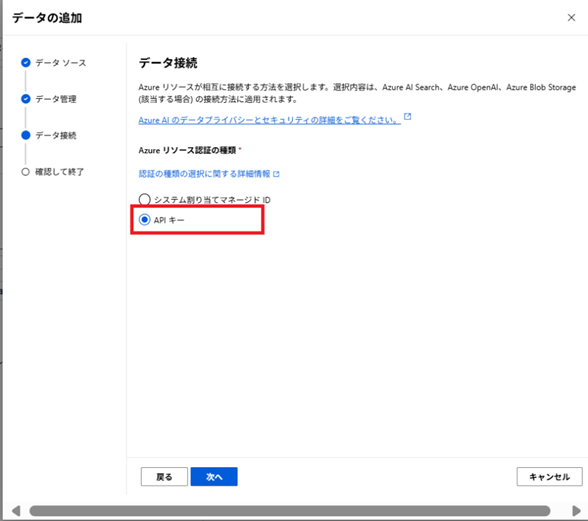Viewport: 588px width, 521px height.
Task: Jump to 確認して終了 step label
Action: point(60,172)
